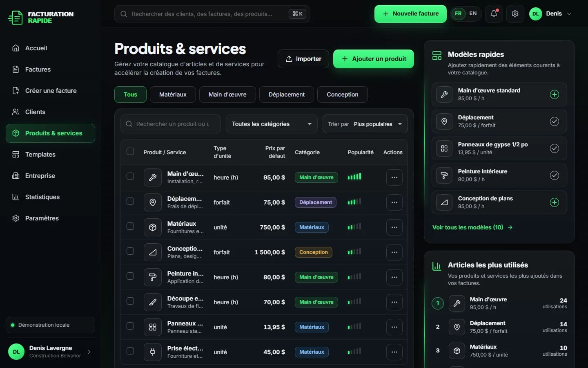Viewport: 588px width, 368px height.
Task: Select the Matériaux filter tab
Action: 173,94
